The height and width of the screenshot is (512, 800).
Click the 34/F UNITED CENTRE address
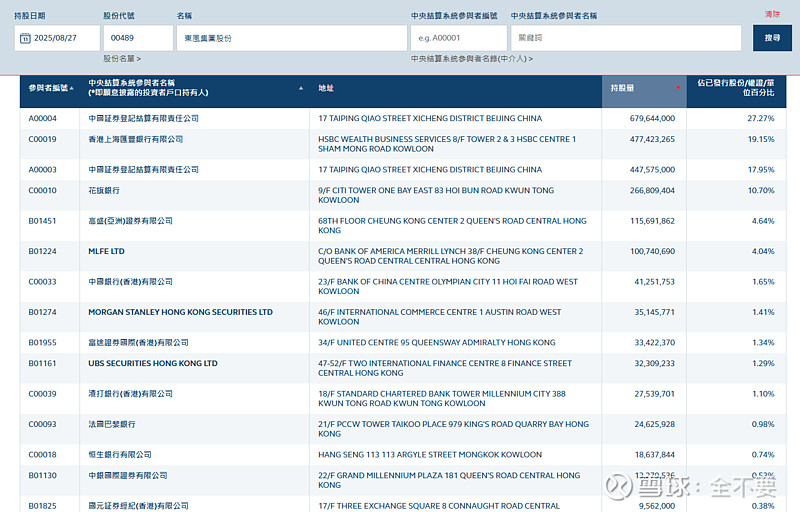(437, 343)
